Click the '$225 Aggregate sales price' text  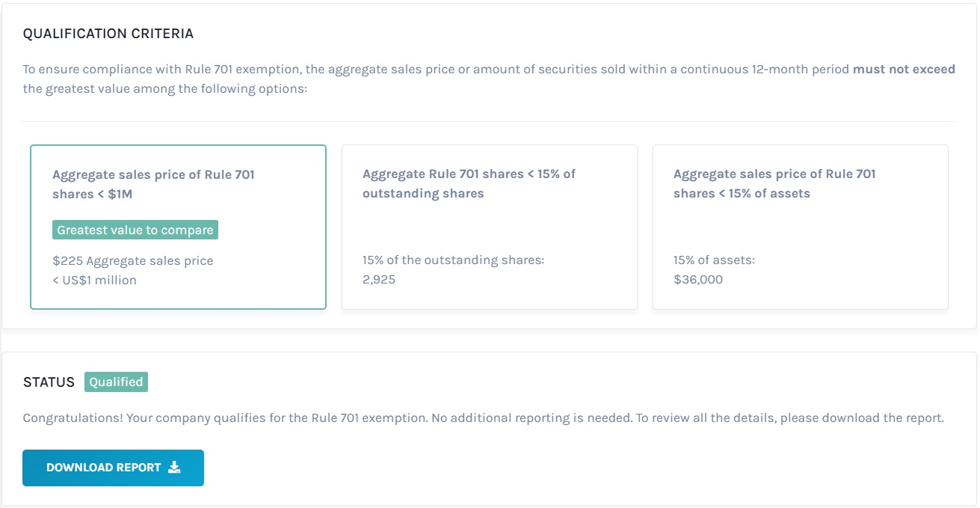tap(133, 261)
